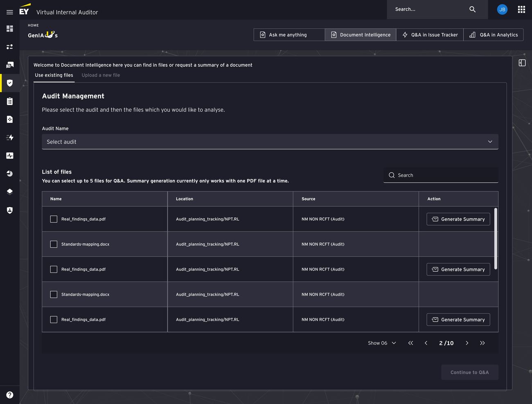Open the hamburger navigation menu

(10, 12)
